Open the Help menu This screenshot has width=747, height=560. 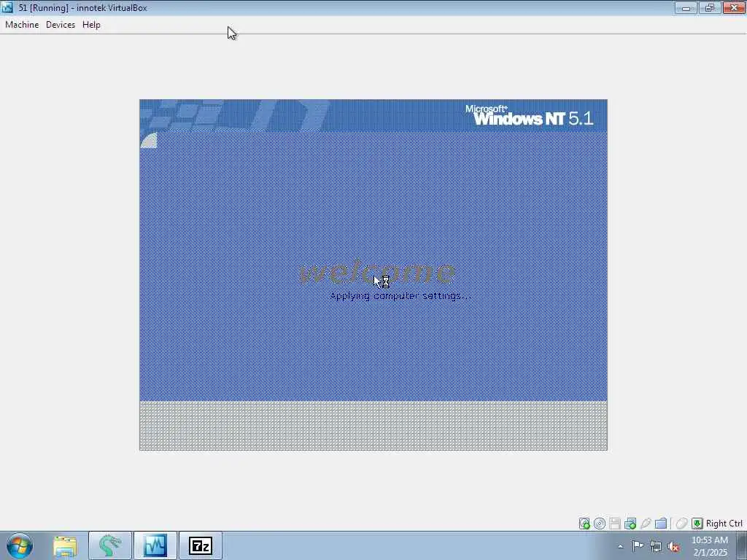(91, 25)
